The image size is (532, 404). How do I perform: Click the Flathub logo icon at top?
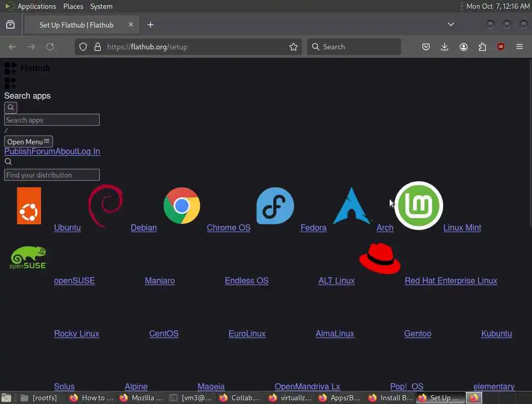pos(10,68)
